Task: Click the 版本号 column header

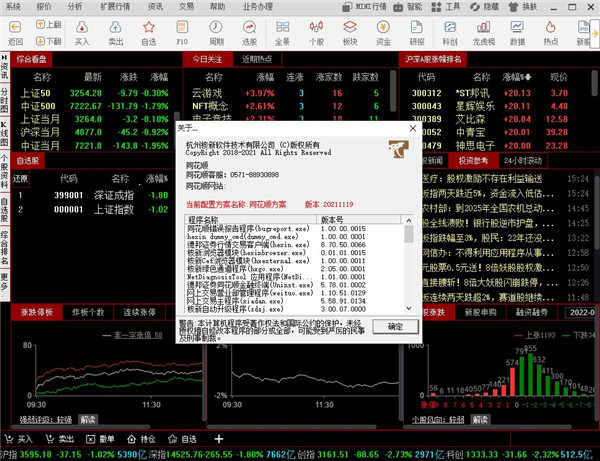Action: click(x=359, y=220)
